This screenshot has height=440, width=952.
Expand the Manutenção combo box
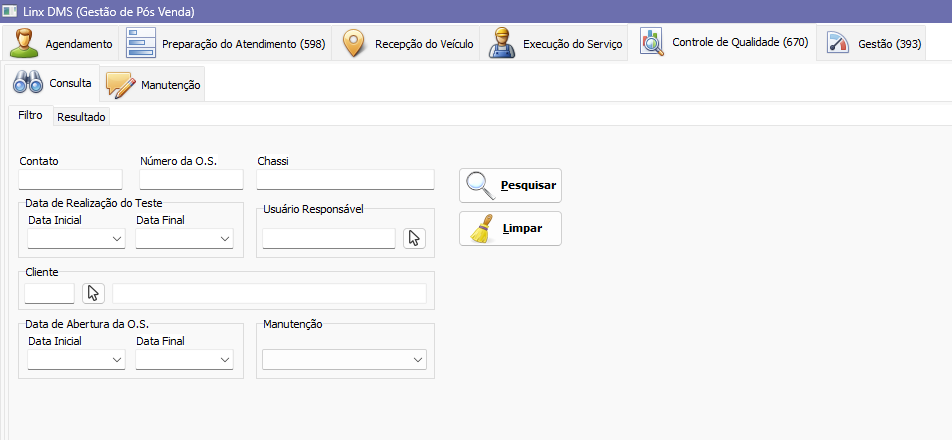click(344, 359)
